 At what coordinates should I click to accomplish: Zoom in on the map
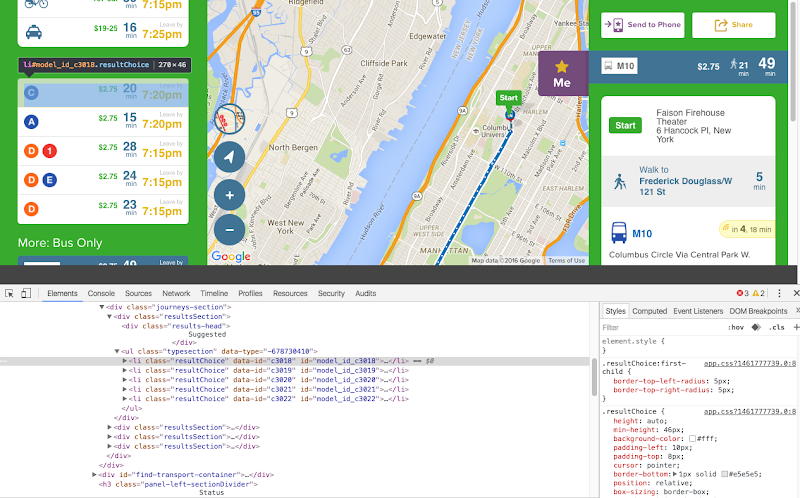click(x=229, y=195)
